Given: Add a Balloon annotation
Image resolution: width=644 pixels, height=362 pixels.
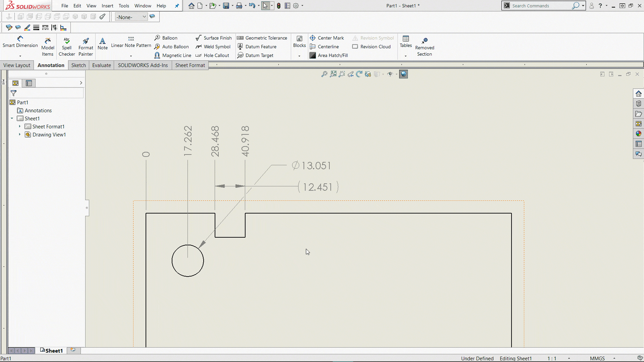Looking at the screenshot, I should tap(166, 38).
